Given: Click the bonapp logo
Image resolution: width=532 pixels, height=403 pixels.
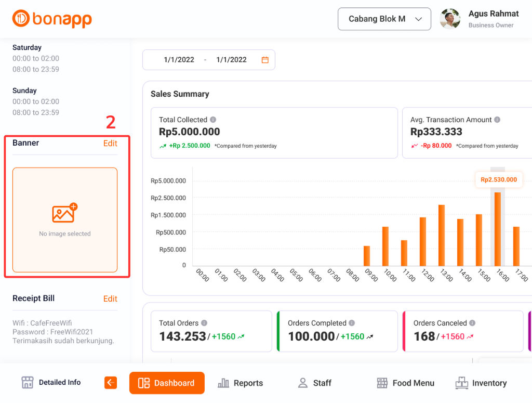Looking at the screenshot, I should coord(52,19).
